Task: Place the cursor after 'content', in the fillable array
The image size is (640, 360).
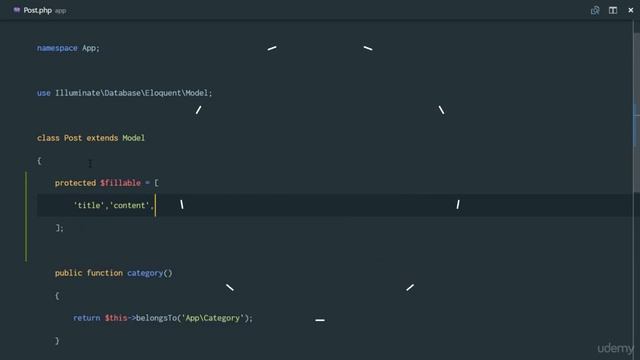Action: [155, 205]
